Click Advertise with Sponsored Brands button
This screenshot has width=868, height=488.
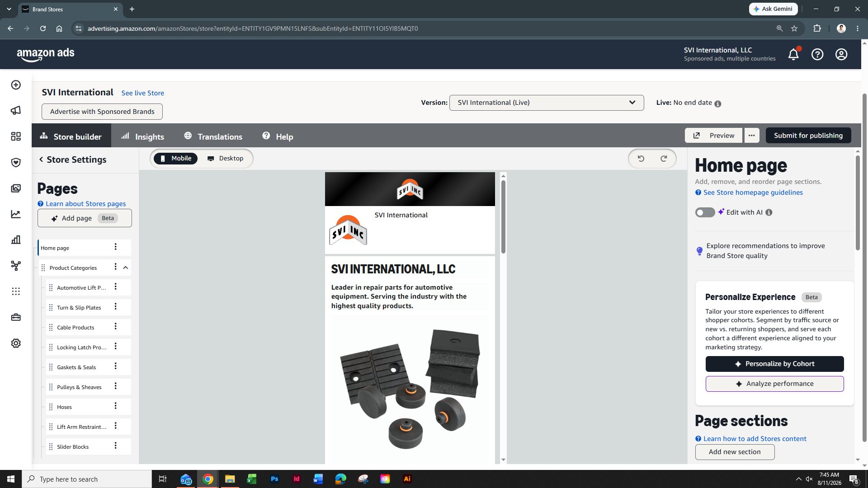point(102,112)
